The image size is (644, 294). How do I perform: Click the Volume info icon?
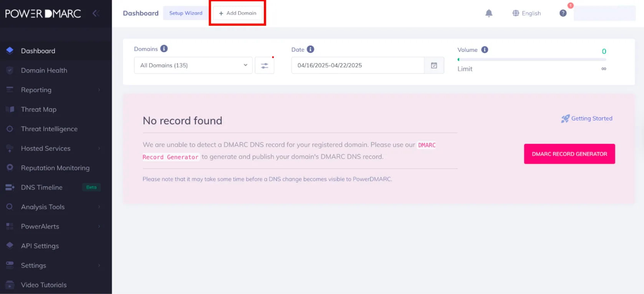tap(485, 50)
